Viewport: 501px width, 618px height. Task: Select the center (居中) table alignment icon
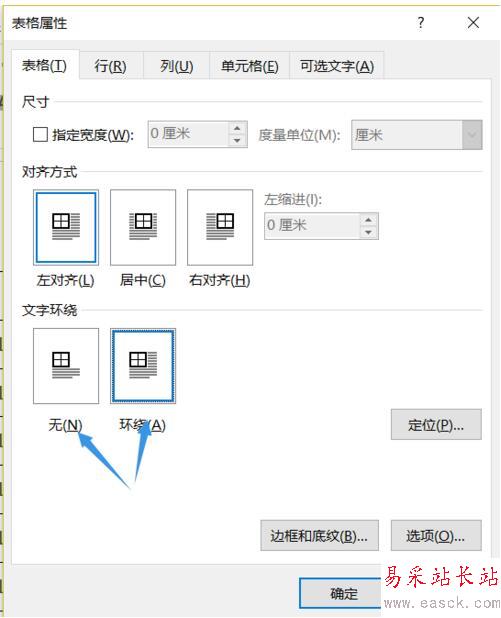[143, 227]
